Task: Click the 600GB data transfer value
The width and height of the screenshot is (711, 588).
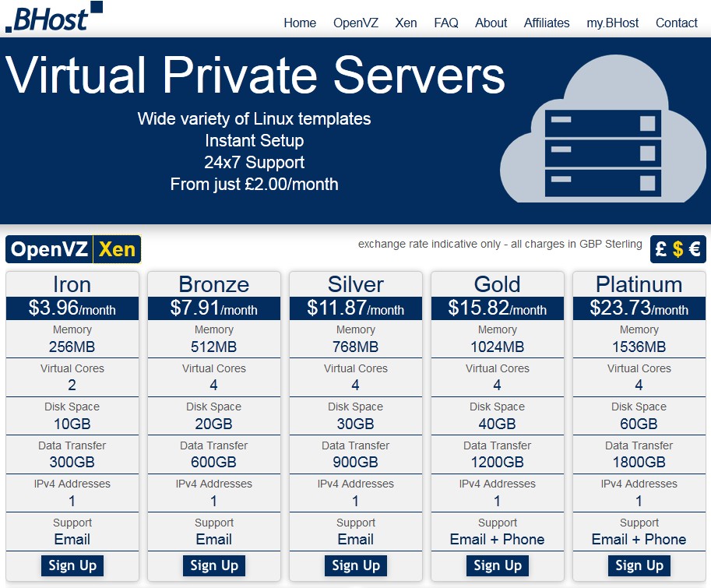Action: [214, 462]
